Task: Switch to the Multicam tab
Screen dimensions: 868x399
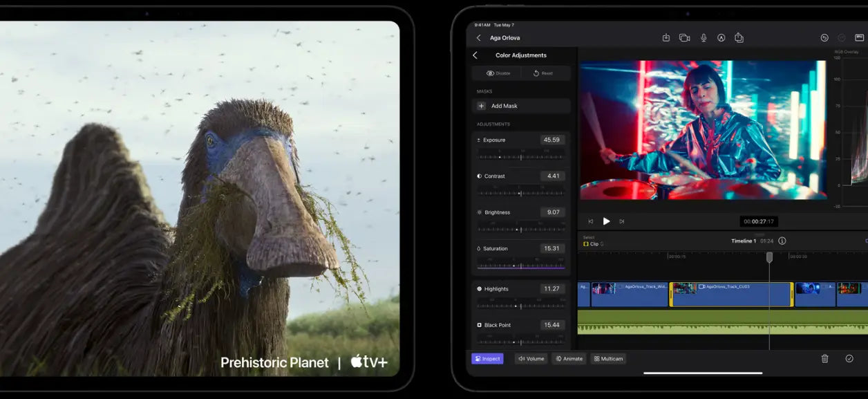Action: [608, 358]
